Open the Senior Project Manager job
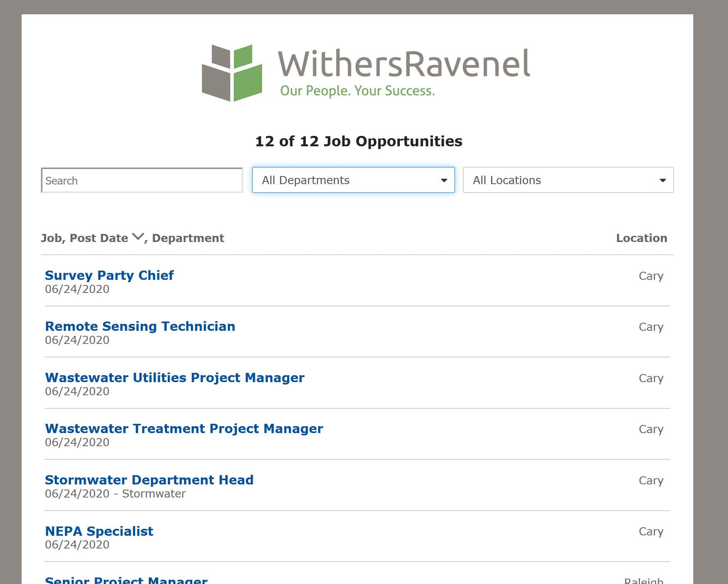728x584 pixels. (x=126, y=580)
